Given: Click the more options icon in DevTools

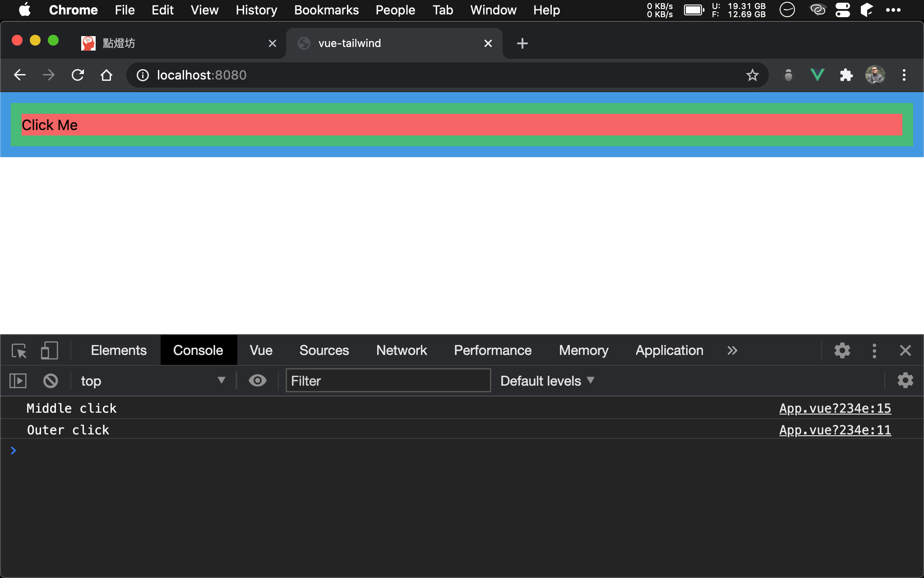Looking at the screenshot, I should click(x=874, y=350).
